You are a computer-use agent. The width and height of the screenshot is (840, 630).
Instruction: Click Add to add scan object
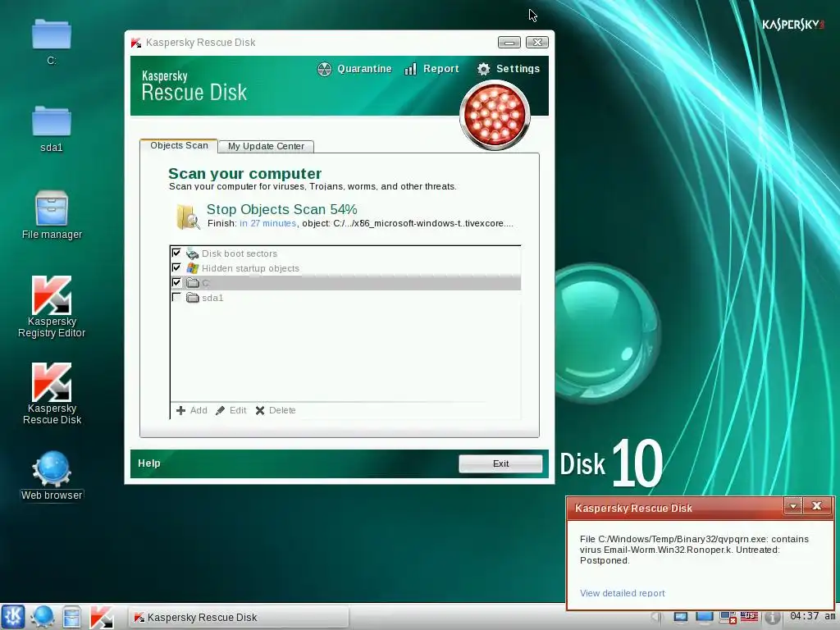coord(192,410)
